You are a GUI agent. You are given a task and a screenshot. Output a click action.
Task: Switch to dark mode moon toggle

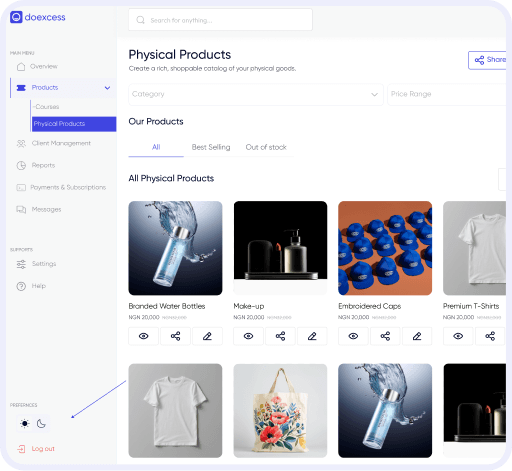coord(41,424)
